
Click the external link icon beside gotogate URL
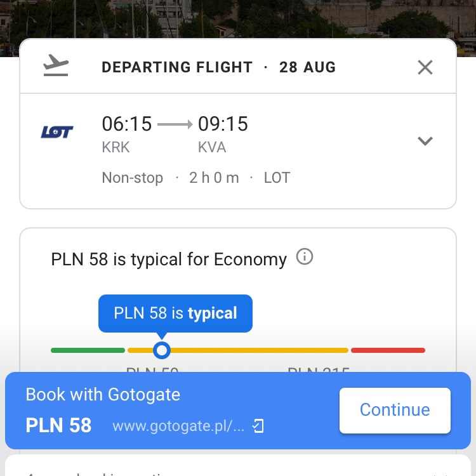point(258,426)
